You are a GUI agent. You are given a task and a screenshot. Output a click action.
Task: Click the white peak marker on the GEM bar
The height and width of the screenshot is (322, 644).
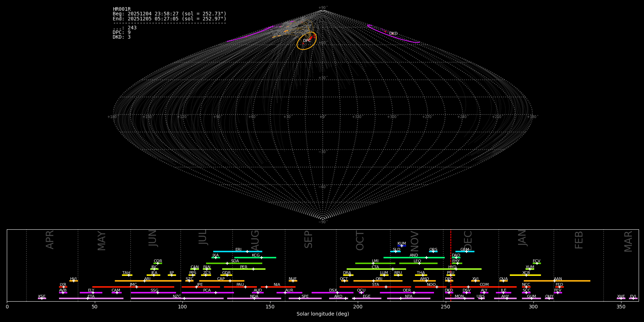point(466,252)
